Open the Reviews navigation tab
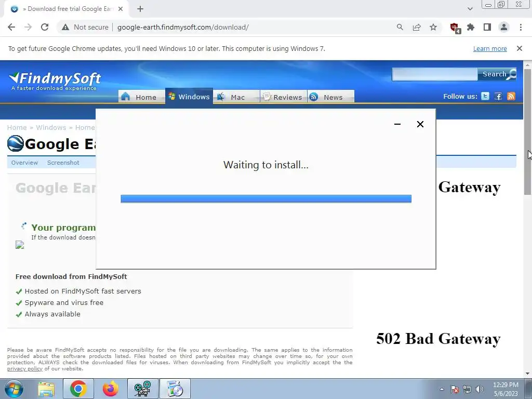Viewport: 532px width, 399px height. 283,97
